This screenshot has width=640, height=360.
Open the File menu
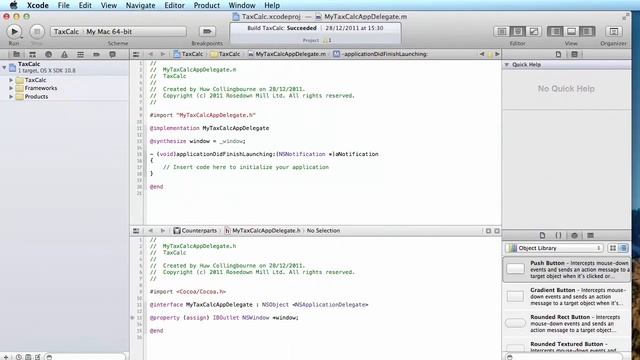tap(64, 5)
